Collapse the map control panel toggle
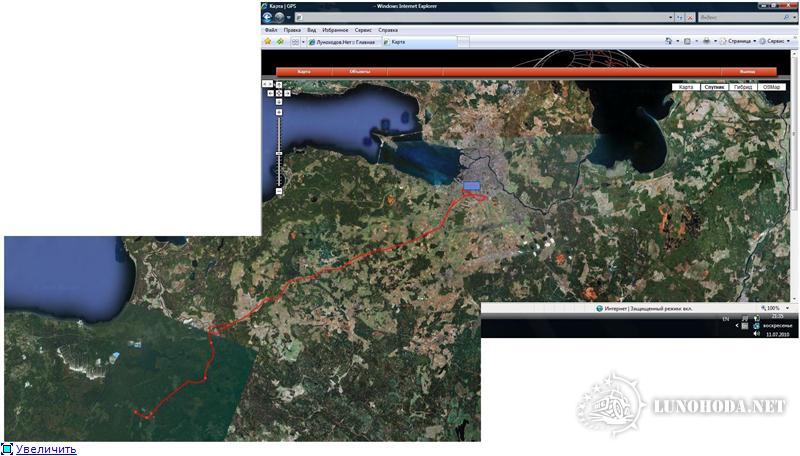Screen dimensions: 800x456 click(x=268, y=83)
